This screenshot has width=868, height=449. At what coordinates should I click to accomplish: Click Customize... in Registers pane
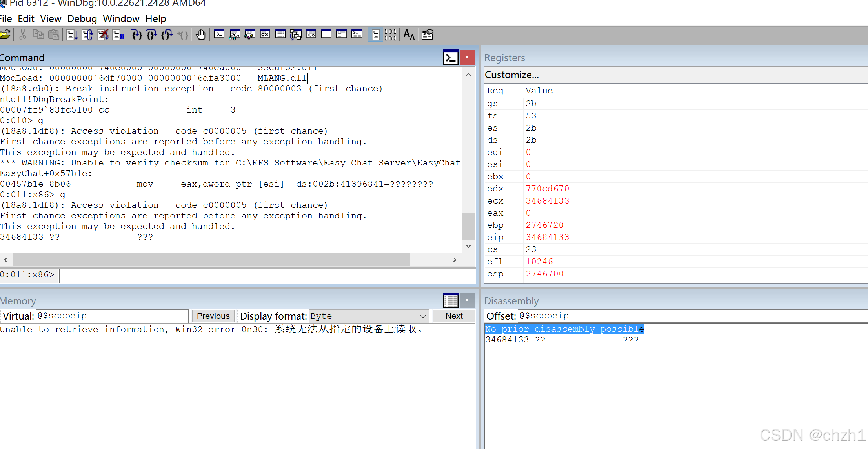[511, 75]
